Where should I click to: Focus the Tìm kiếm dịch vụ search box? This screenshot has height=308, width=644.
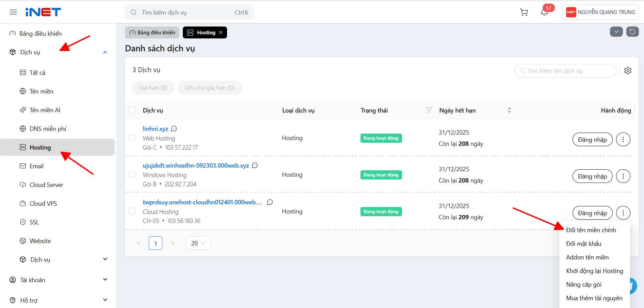pos(189,12)
